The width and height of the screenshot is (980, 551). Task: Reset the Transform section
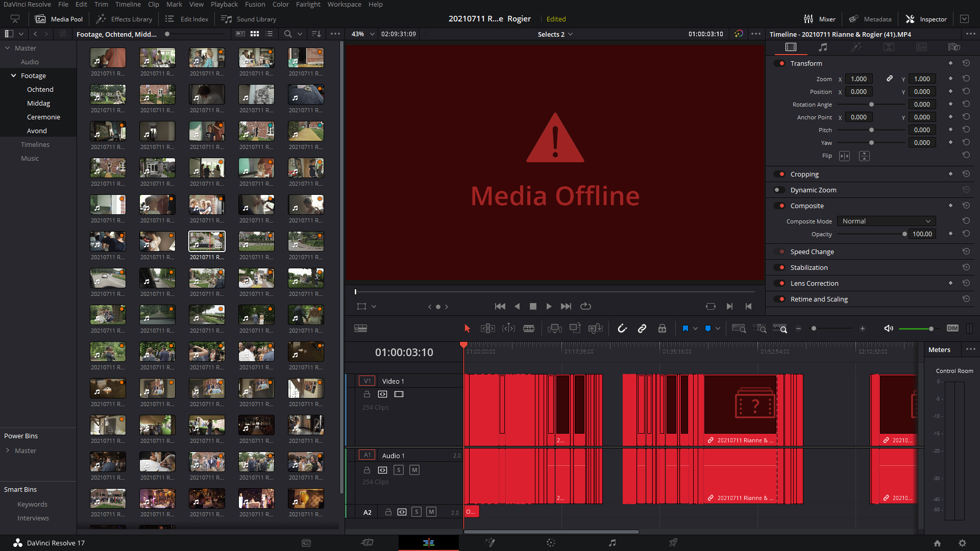(966, 63)
